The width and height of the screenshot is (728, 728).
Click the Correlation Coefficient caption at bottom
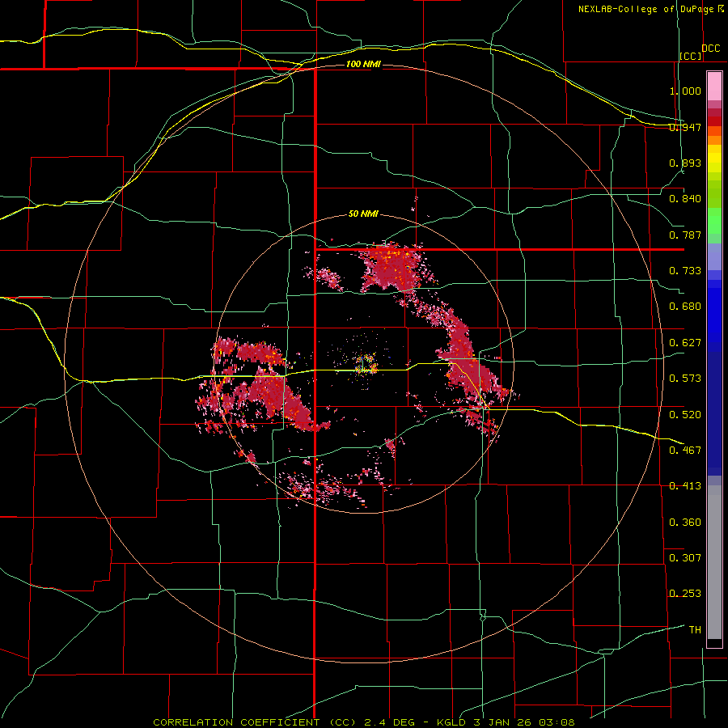click(x=363, y=722)
